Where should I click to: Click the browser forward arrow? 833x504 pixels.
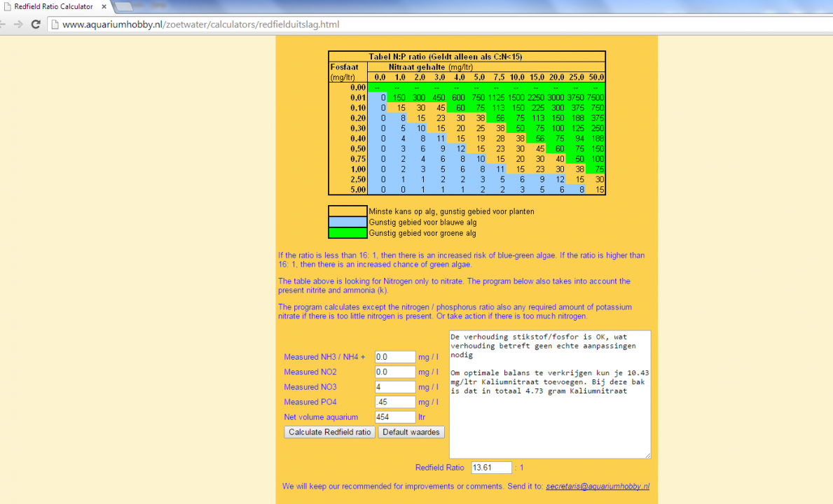click(x=17, y=24)
